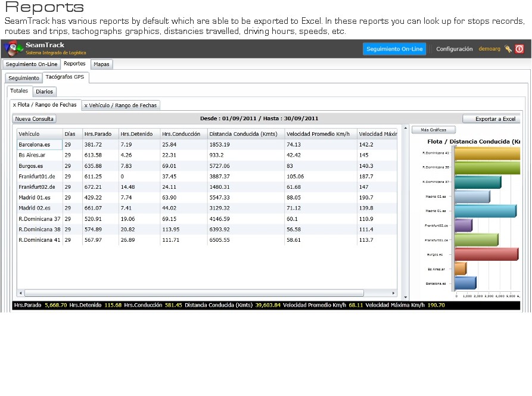The height and width of the screenshot is (396, 532).
Task: Click the keys icon beside demoarg
Action: [508, 49]
